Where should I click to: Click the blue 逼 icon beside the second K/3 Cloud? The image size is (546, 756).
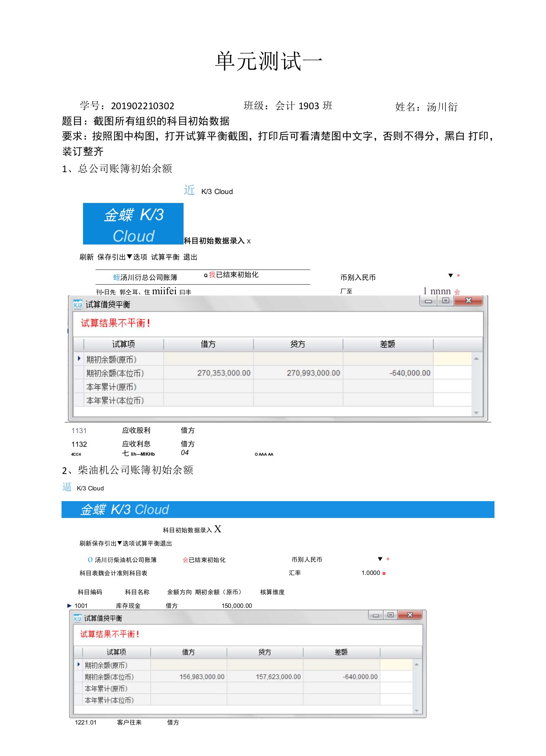[67, 487]
